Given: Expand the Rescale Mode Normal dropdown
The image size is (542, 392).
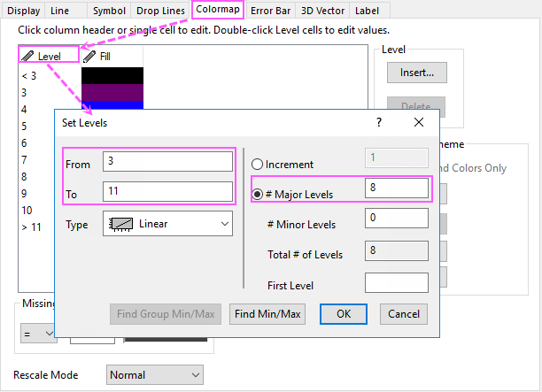Looking at the screenshot, I should click(x=154, y=374).
